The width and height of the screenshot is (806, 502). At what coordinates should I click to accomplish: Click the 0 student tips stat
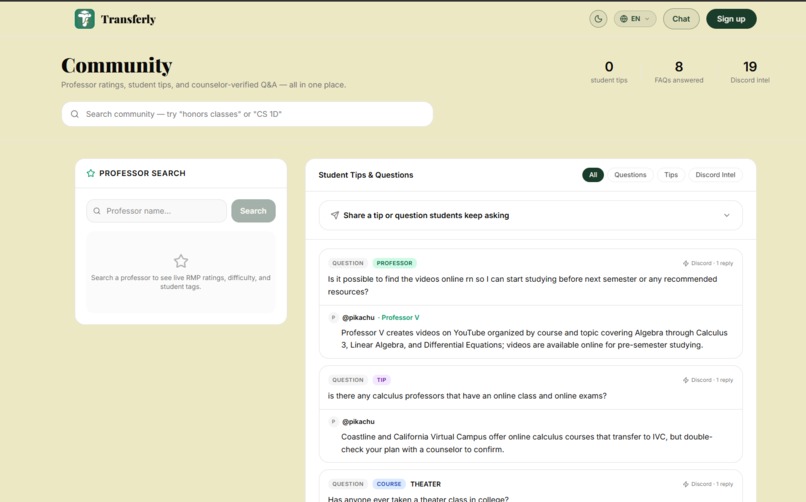(609, 71)
